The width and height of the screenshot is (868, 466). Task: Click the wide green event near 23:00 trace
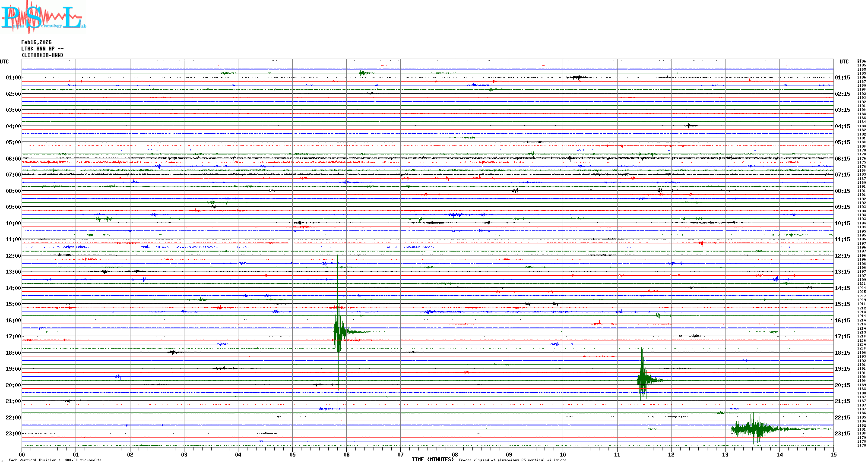coord(755,428)
